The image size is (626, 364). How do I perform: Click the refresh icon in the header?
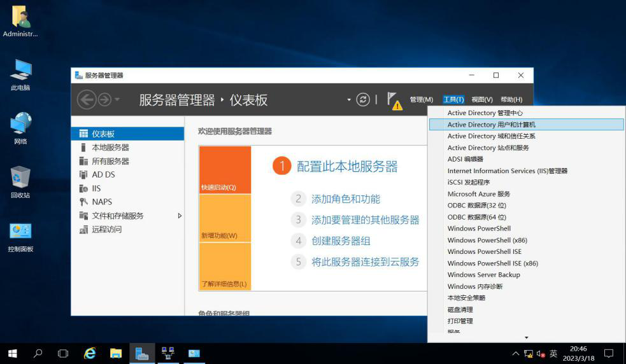(362, 99)
